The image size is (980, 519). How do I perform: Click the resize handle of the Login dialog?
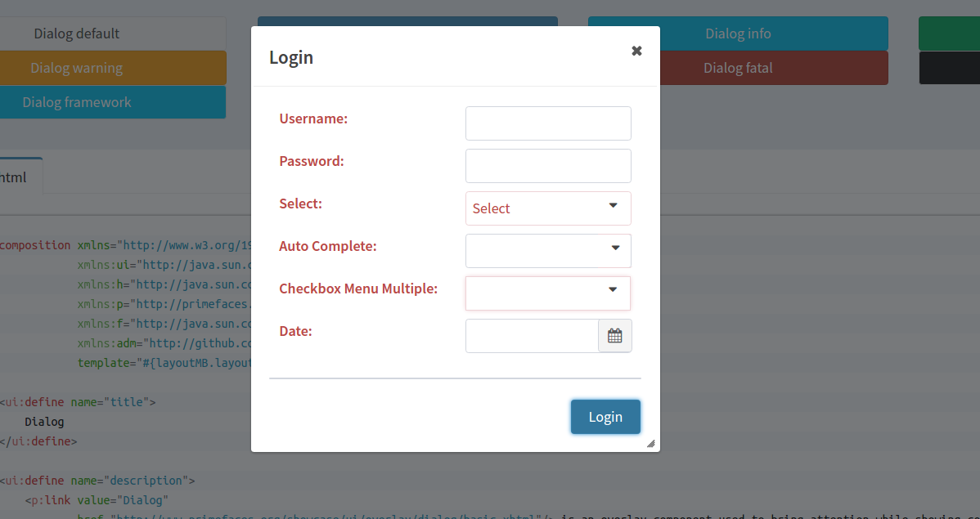[x=651, y=444]
